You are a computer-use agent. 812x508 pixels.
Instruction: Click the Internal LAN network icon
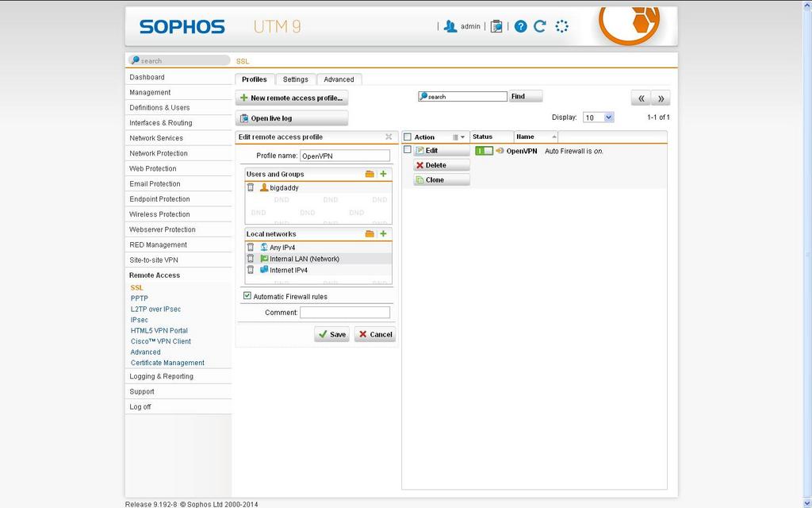[x=264, y=259]
